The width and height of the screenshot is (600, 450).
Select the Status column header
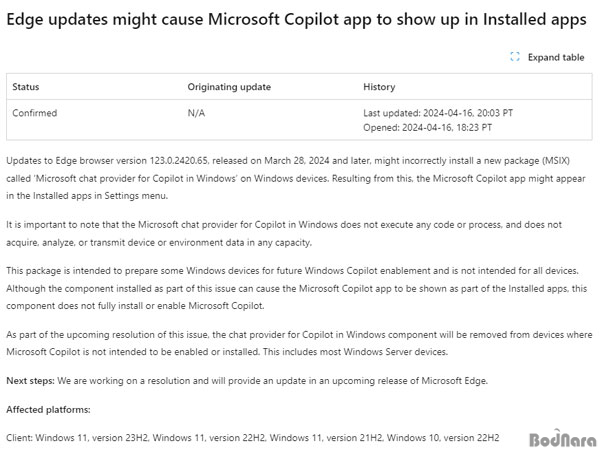click(26, 87)
